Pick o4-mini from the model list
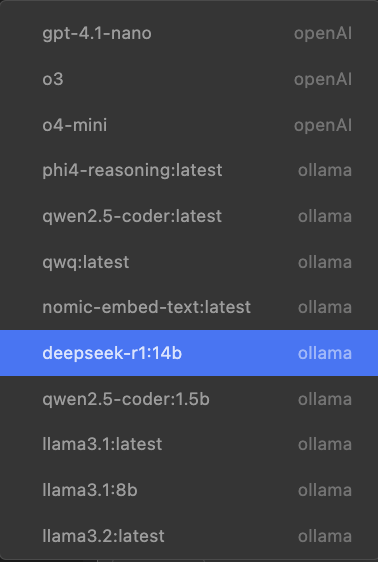 189,125
